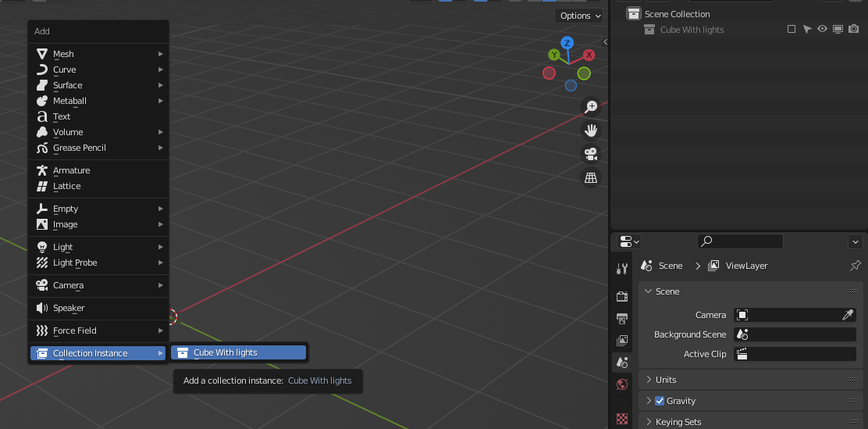
Task: Select Cube With lights collection instance
Action: [x=238, y=352]
